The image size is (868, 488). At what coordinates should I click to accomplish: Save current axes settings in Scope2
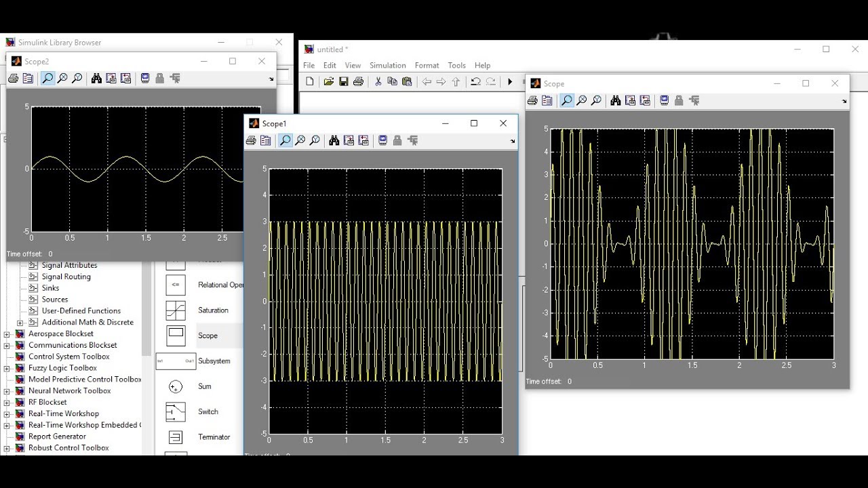click(111, 79)
